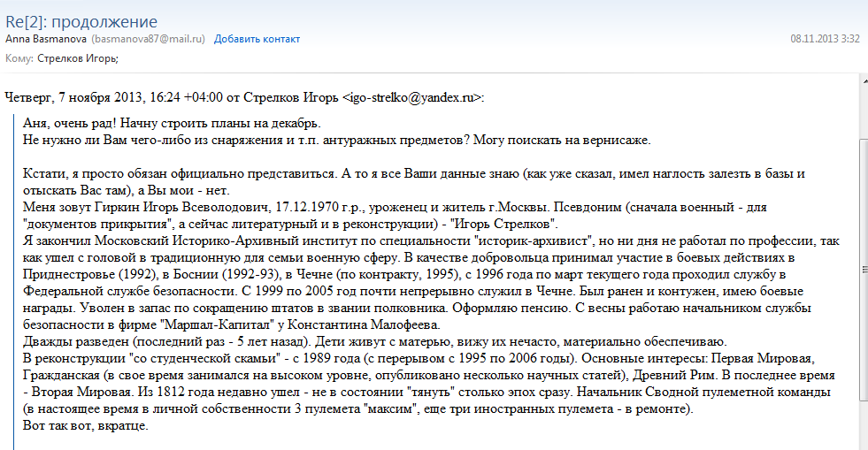The width and height of the screenshot is (868, 450).
Task: Click recipient 'Стрелков Игорь;'
Action: coord(78,58)
